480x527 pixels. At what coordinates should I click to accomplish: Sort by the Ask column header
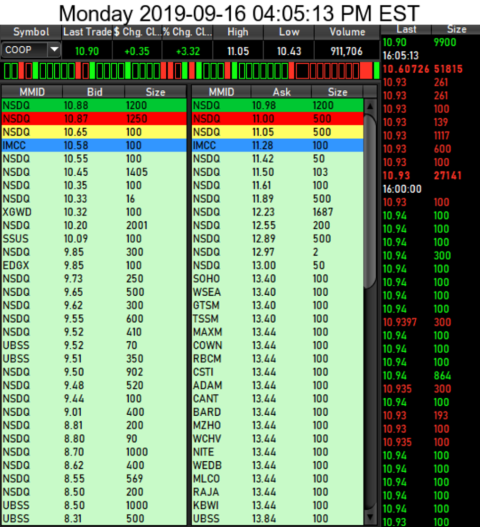[x=281, y=92]
